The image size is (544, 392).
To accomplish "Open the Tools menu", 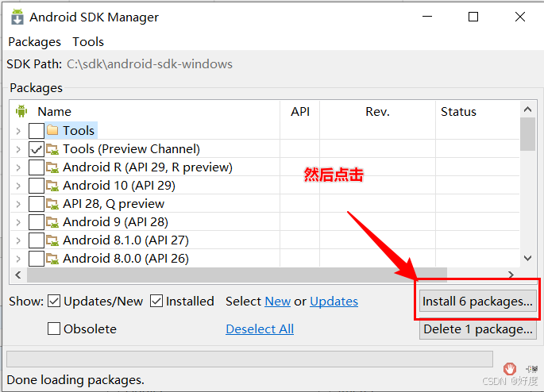I will [88, 42].
